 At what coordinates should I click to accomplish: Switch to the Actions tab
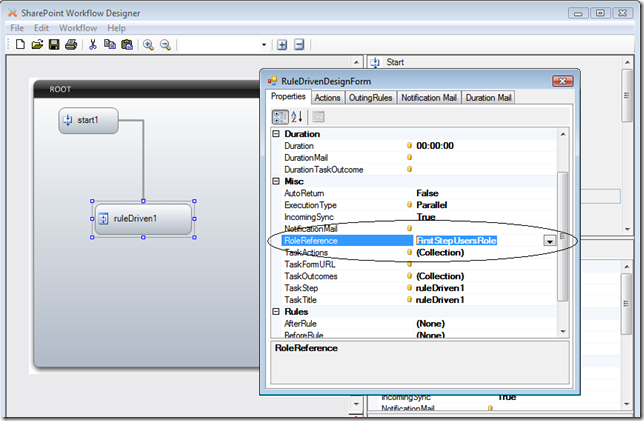pos(327,98)
